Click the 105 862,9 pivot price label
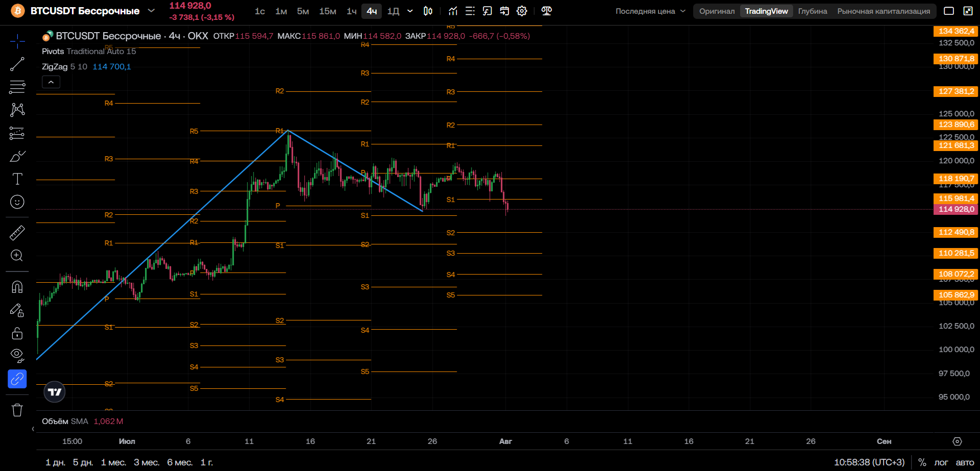 pyautogui.click(x=956, y=295)
